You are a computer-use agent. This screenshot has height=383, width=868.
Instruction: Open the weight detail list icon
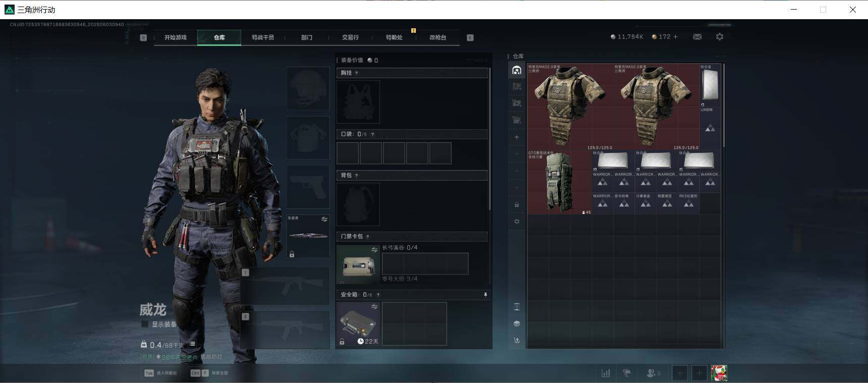point(192,344)
